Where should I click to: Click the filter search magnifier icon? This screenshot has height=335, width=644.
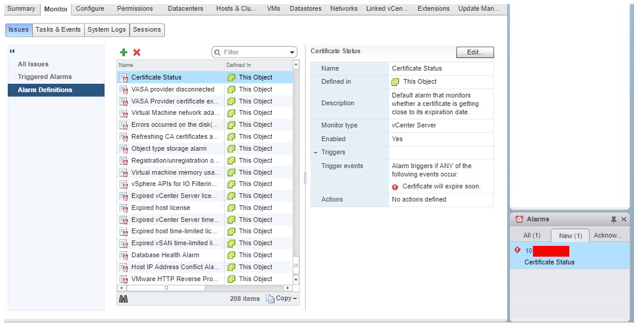217,53
